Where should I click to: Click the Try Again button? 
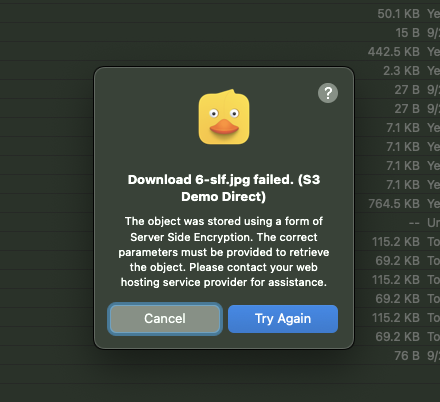click(x=283, y=319)
